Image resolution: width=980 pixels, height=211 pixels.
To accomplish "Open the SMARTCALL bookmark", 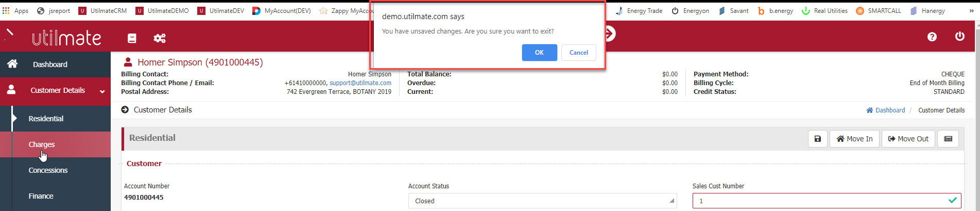I will coord(879,11).
